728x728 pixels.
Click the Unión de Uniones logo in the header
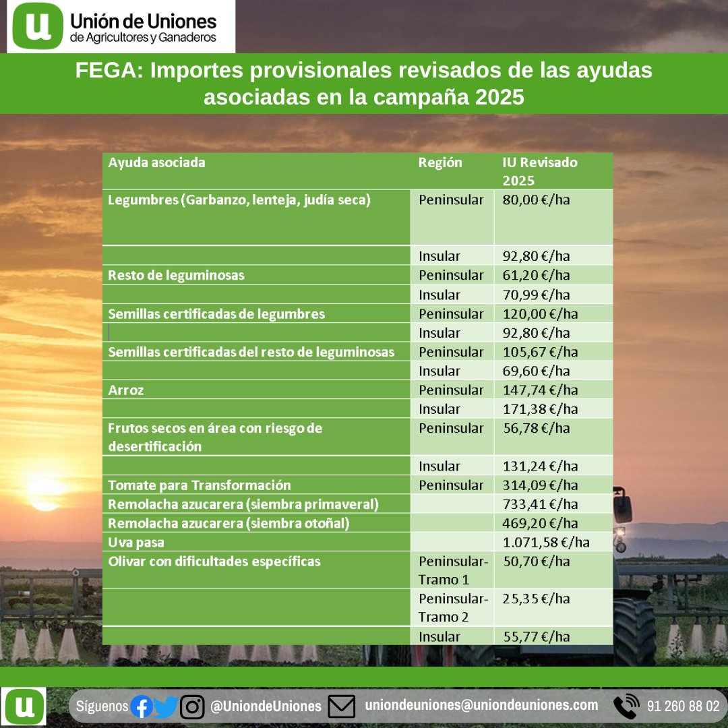[121, 26]
